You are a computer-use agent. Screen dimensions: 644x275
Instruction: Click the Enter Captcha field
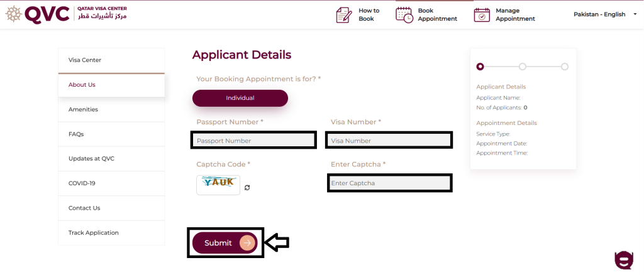pos(389,183)
